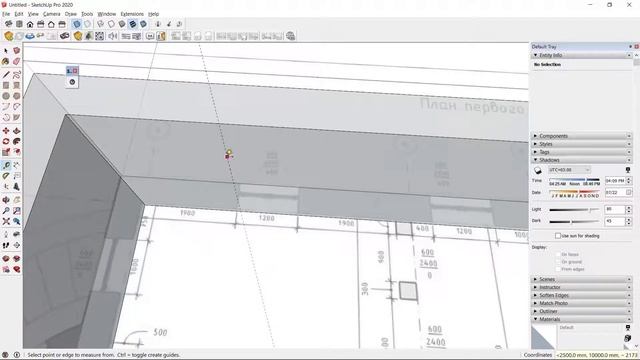The width and height of the screenshot is (640, 360).
Task: Toggle the From edges display checkbox
Action: point(558,269)
